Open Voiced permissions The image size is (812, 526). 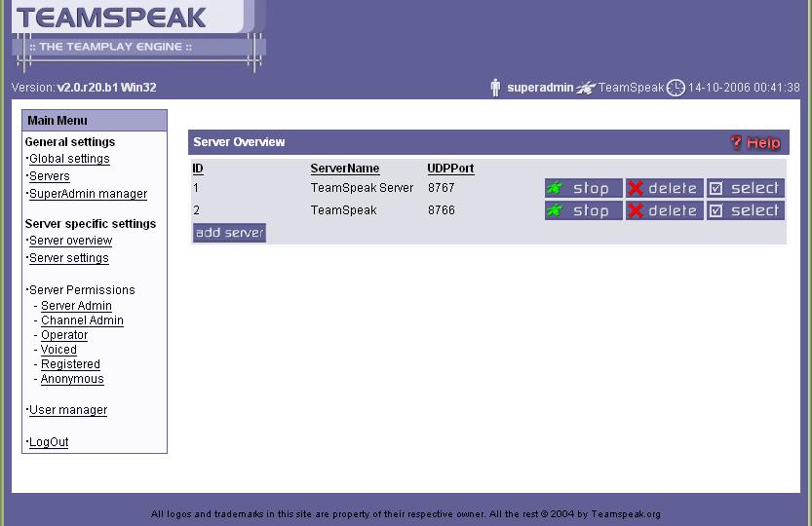click(58, 350)
